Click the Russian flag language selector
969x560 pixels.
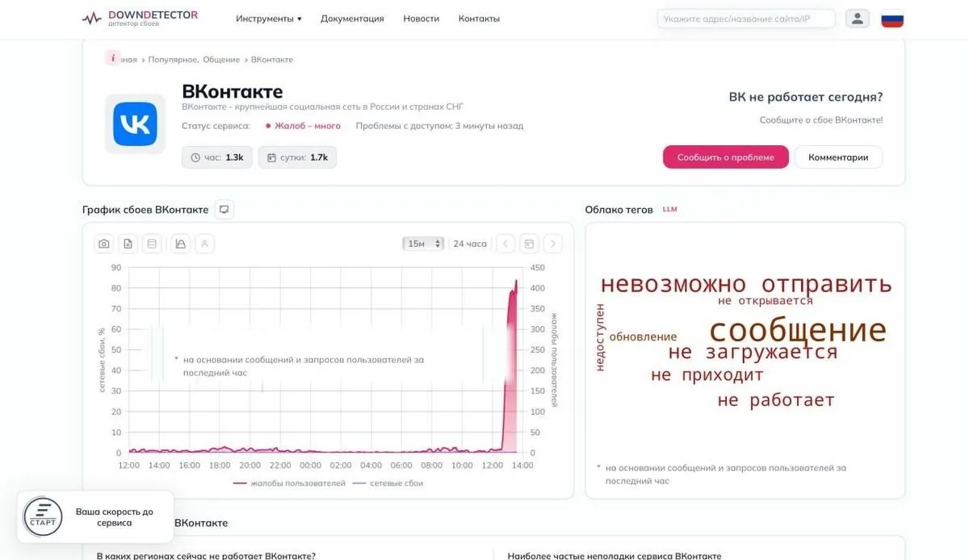pyautogui.click(x=892, y=19)
